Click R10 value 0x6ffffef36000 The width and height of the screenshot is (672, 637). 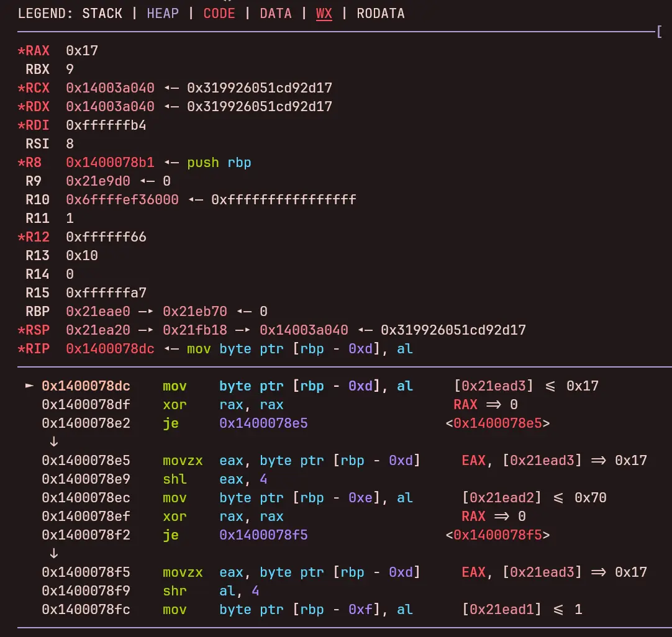pyautogui.click(x=122, y=200)
